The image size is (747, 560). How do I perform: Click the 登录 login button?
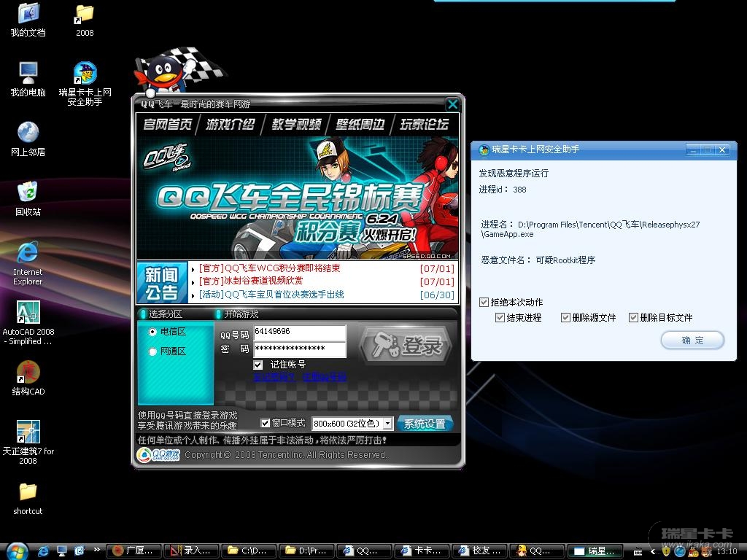click(x=406, y=344)
